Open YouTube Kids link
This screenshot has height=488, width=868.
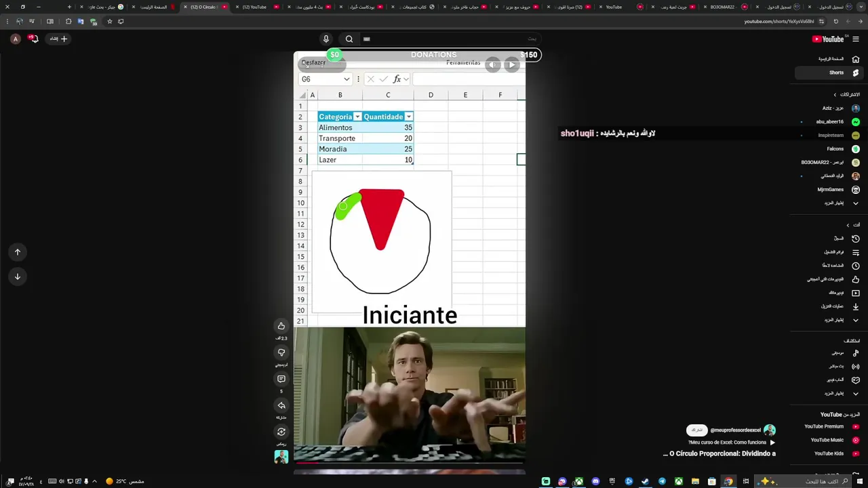tap(831, 453)
